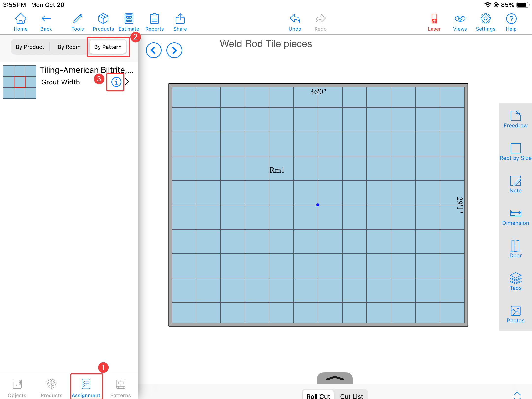The width and height of the screenshot is (532, 399).
Task: Tap the tiling pattern thumbnail swatch
Action: pyautogui.click(x=20, y=82)
